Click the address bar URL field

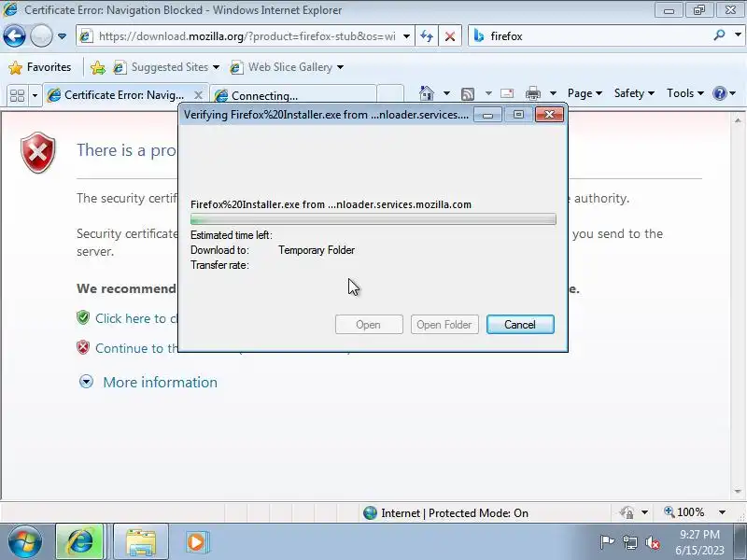[x=247, y=36]
